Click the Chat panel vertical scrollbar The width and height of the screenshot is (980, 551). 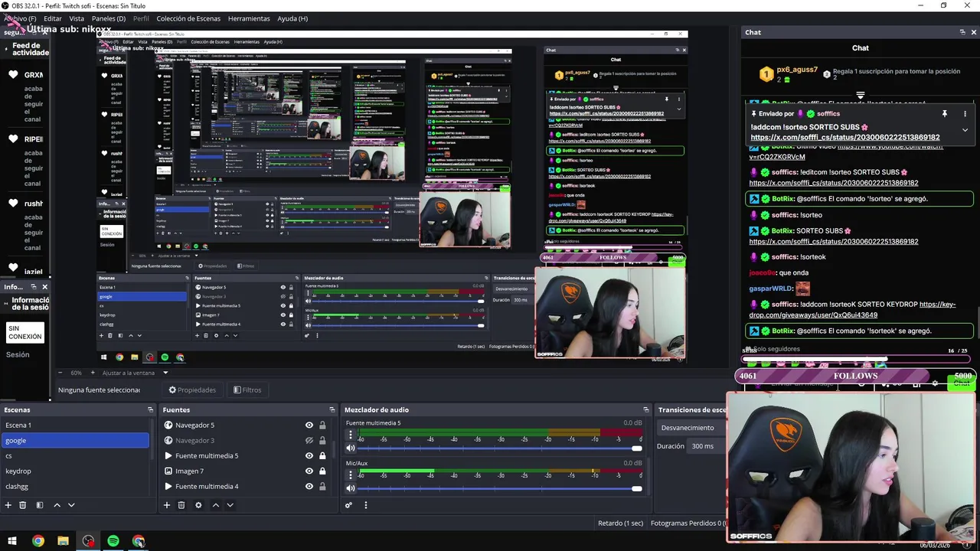pos(978,321)
